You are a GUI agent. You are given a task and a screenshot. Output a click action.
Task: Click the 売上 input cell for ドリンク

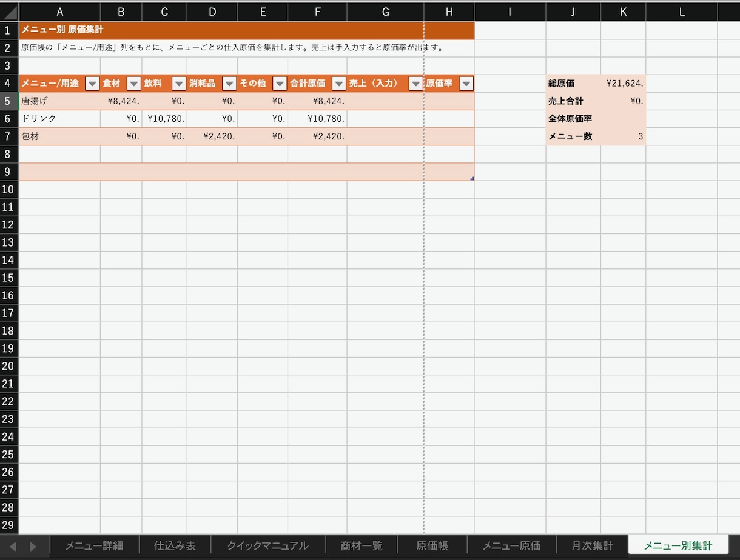pos(386,119)
